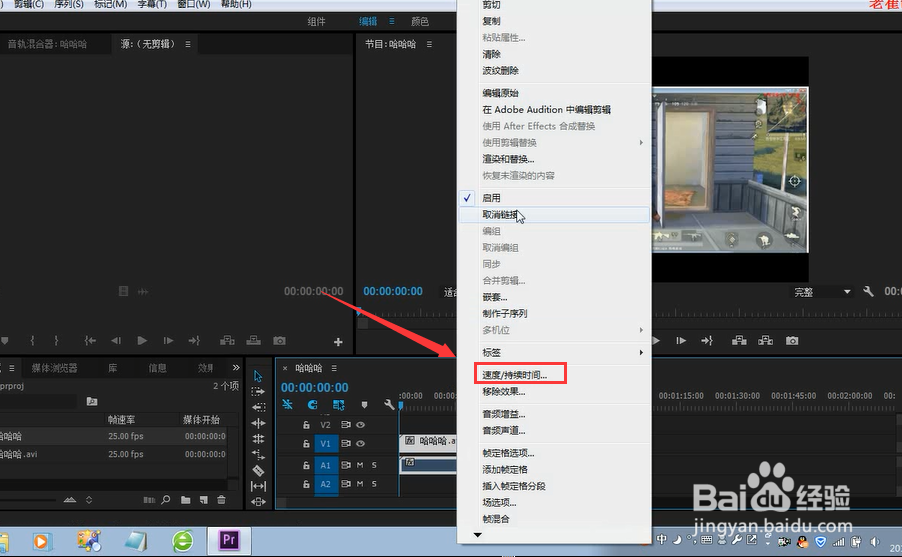The image size is (902, 557).
Task: Toggle nest-as-sequence insert mode
Action: tap(287, 405)
